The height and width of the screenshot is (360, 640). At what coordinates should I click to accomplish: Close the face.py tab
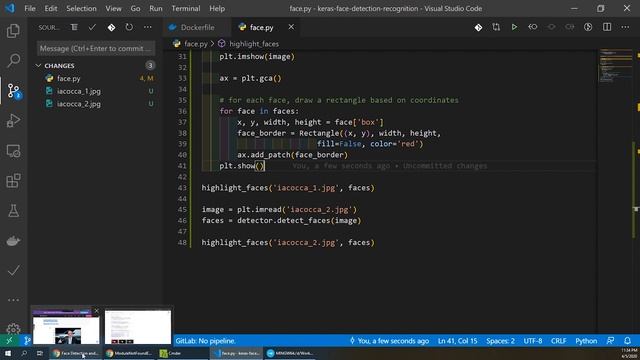[x=291, y=27]
